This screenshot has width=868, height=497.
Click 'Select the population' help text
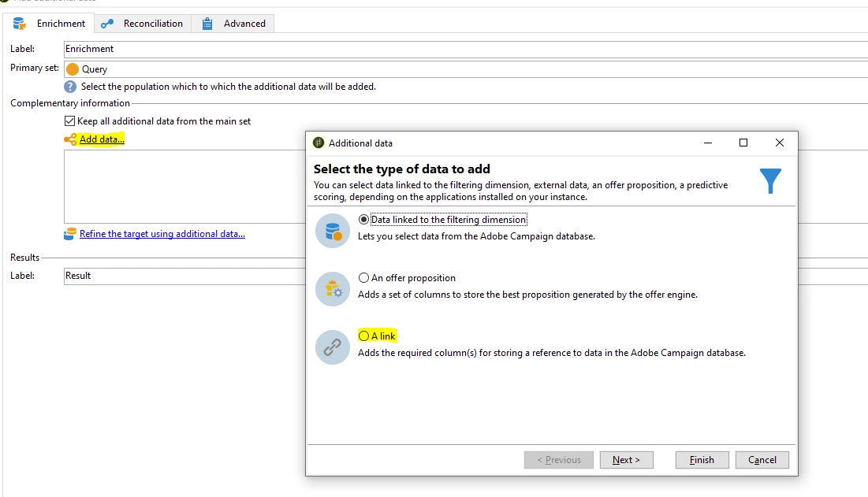(x=229, y=87)
